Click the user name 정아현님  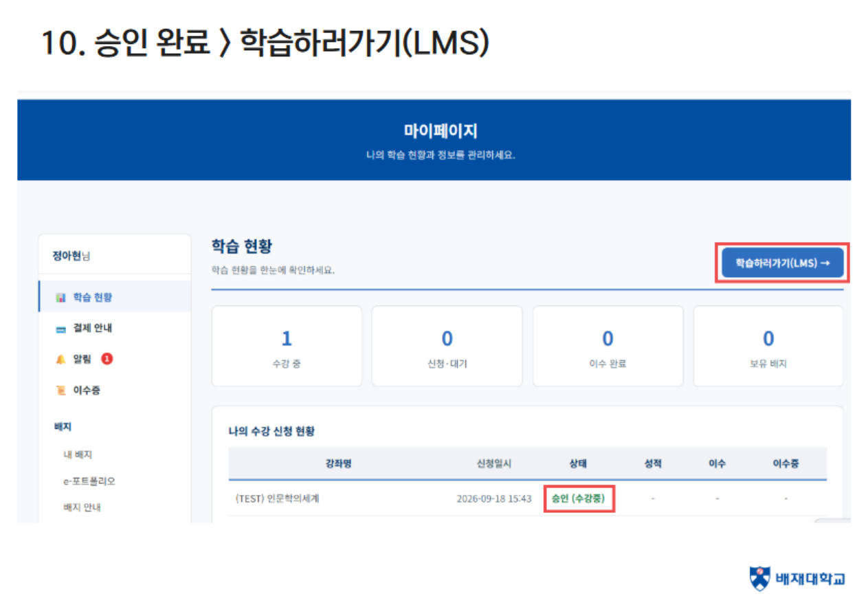[x=71, y=256]
